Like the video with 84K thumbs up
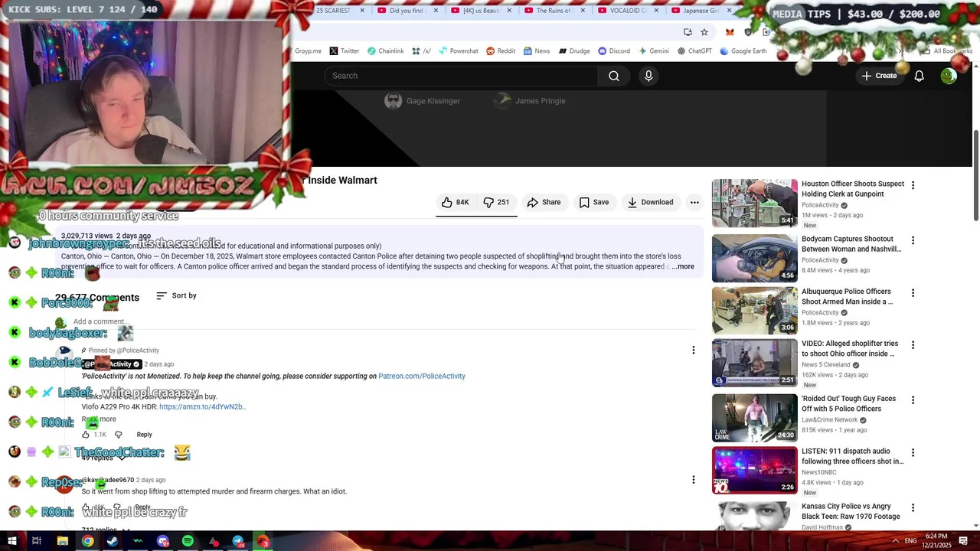Image resolution: width=980 pixels, height=551 pixels. click(455, 202)
